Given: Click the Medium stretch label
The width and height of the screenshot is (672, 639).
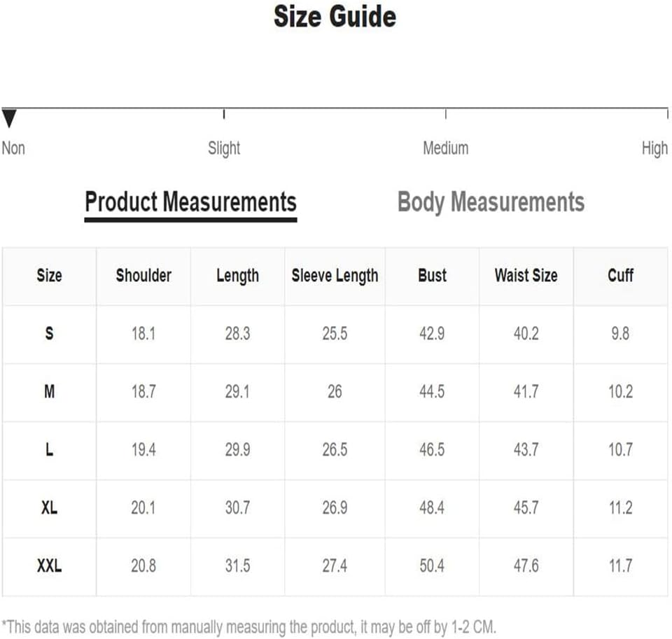Looking at the screenshot, I should pyautogui.click(x=445, y=148).
